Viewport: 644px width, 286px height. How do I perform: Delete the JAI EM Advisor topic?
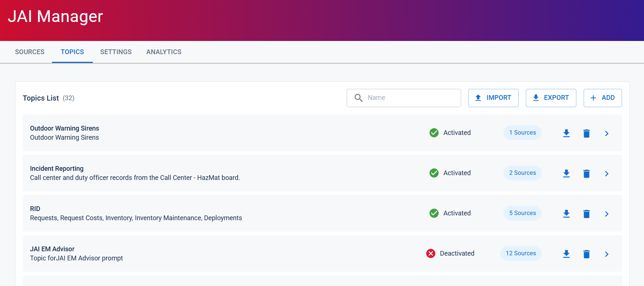pos(587,254)
